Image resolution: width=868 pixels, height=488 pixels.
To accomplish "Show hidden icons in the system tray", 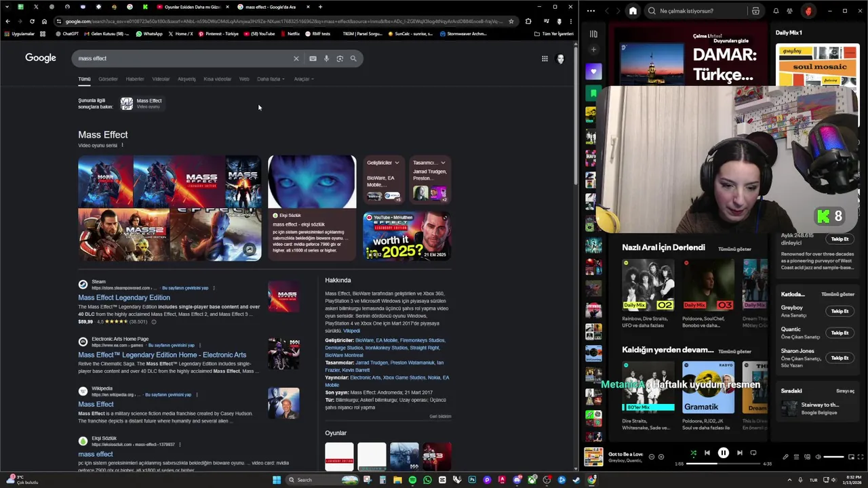I will [789, 480].
